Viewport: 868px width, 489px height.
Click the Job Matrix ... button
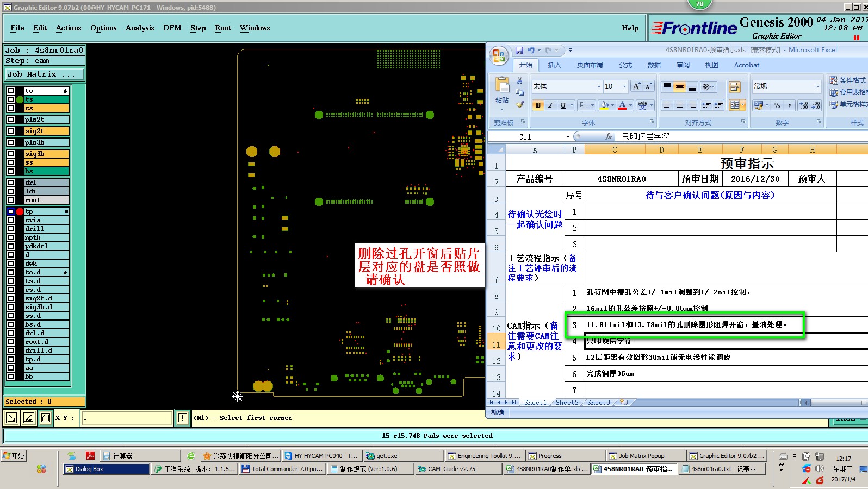pos(45,74)
